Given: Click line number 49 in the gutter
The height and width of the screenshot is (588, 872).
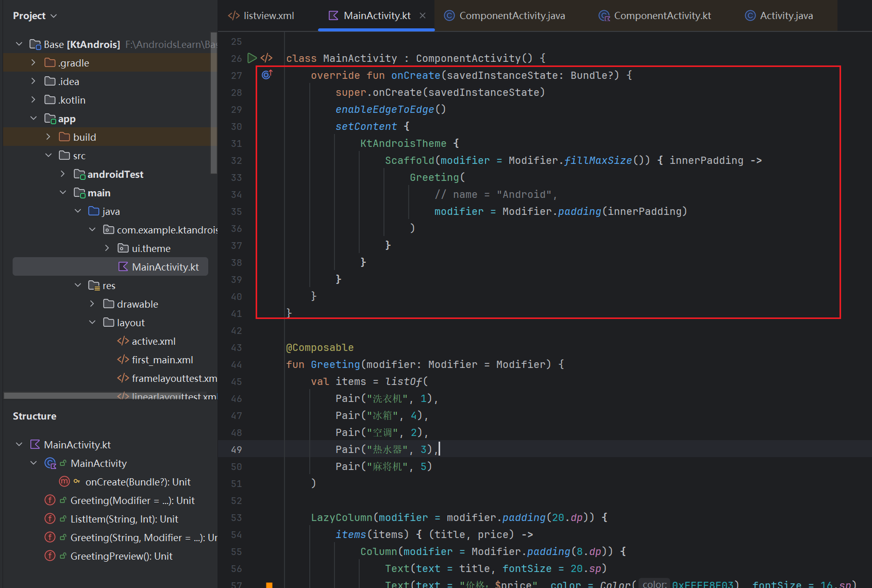Looking at the screenshot, I should pyautogui.click(x=237, y=449).
